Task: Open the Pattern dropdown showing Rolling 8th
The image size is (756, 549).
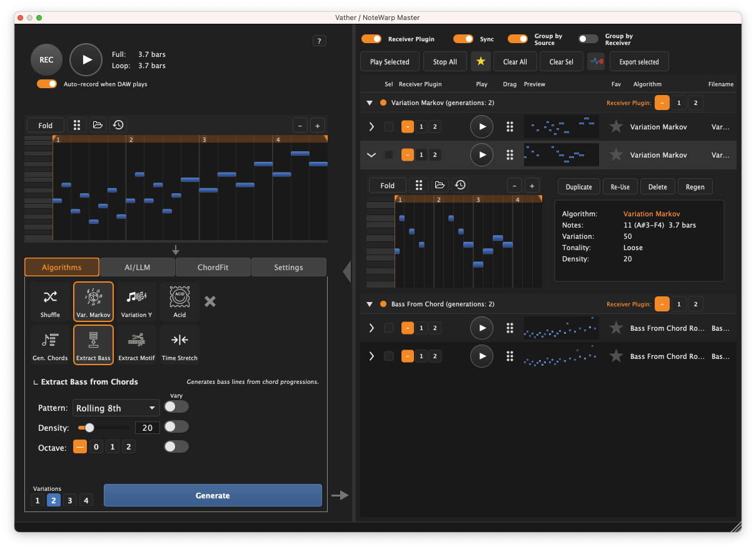Action: (x=116, y=408)
